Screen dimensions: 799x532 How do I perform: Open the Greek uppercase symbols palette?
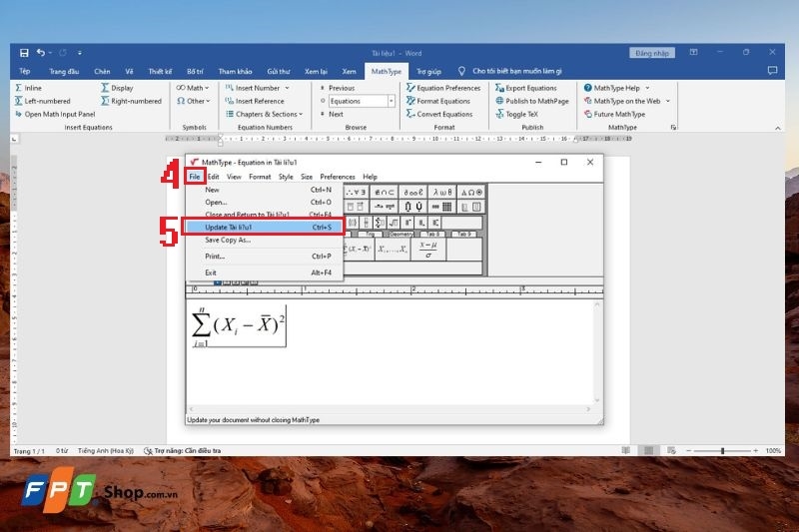click(x=471, y=192)
